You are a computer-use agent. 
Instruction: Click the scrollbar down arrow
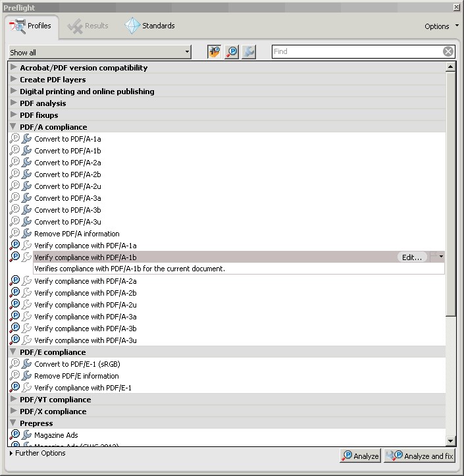(451, 441)
